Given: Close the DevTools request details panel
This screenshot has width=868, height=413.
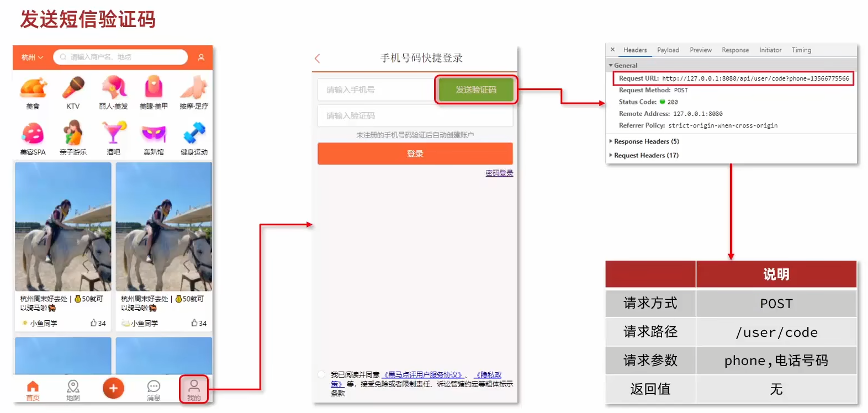Looking at the screenshot, I should [612, 50].
